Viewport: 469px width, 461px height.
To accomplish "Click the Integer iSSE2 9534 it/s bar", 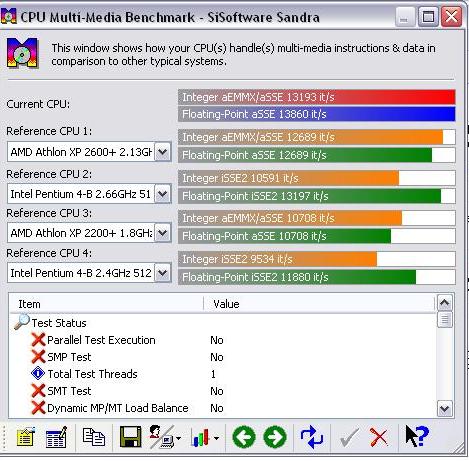I will (x=317, y=259).
